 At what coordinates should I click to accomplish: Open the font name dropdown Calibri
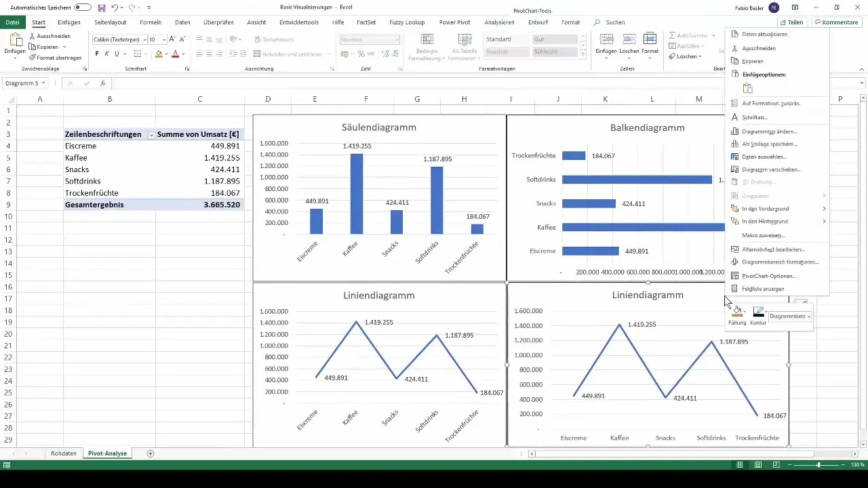[x=144, y=40]
